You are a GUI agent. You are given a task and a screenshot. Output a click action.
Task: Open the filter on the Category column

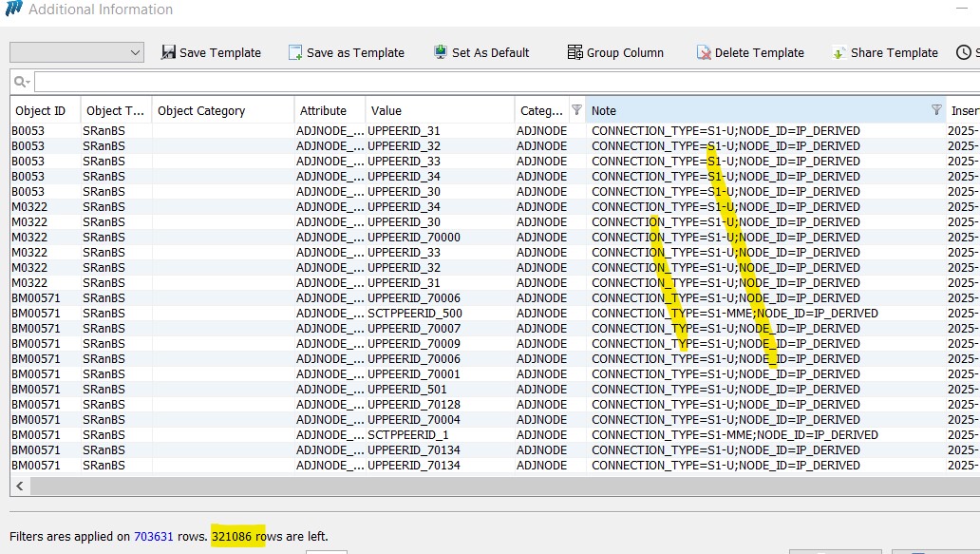click(575, 110)
